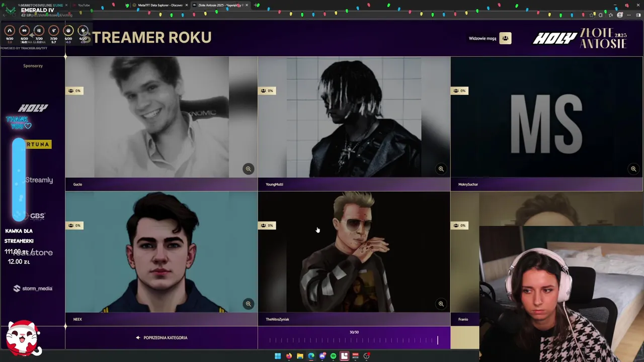Open a new browser tab

click(x=257, y=5)
